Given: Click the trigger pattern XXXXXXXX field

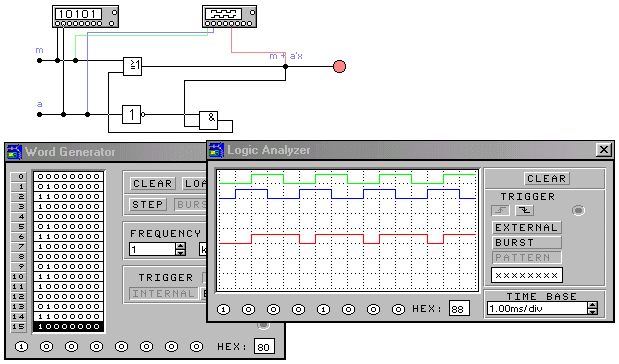Looking at the screenshot, I should click(x=527, y=275).
